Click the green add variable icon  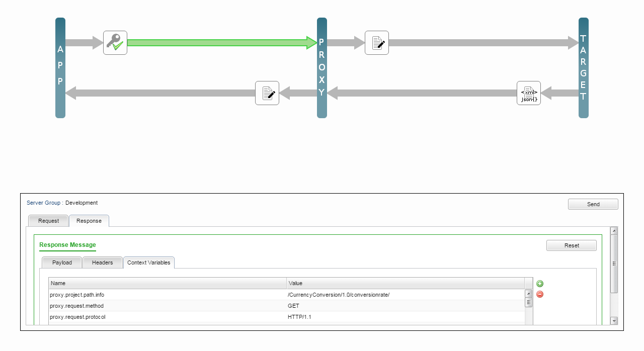pos(540,284)
